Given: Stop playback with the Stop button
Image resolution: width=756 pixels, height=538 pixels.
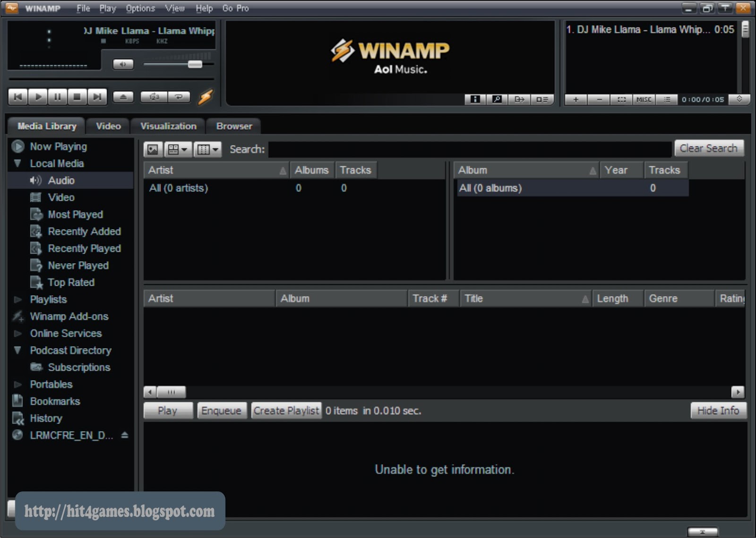Looking at the screenshot, I should (77, 97).
